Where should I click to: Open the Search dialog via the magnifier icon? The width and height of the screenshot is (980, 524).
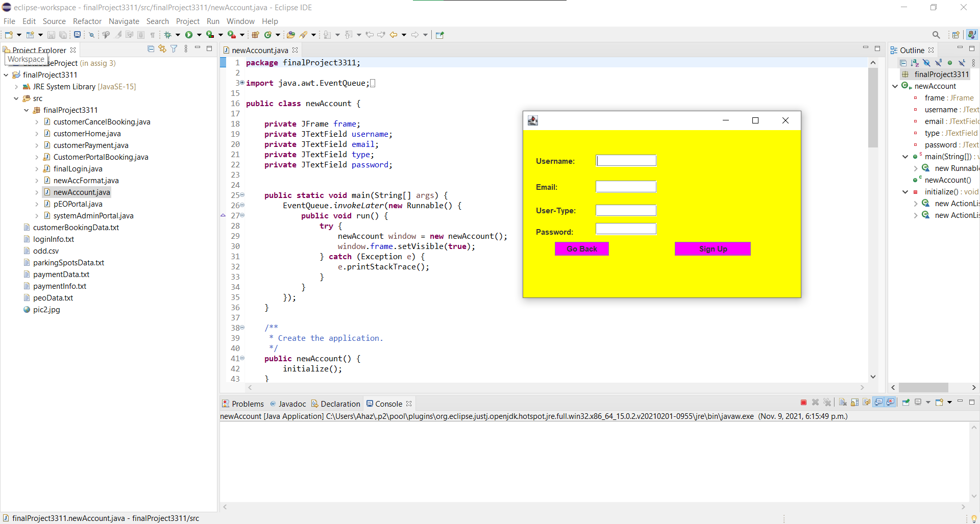pos(936,34)
